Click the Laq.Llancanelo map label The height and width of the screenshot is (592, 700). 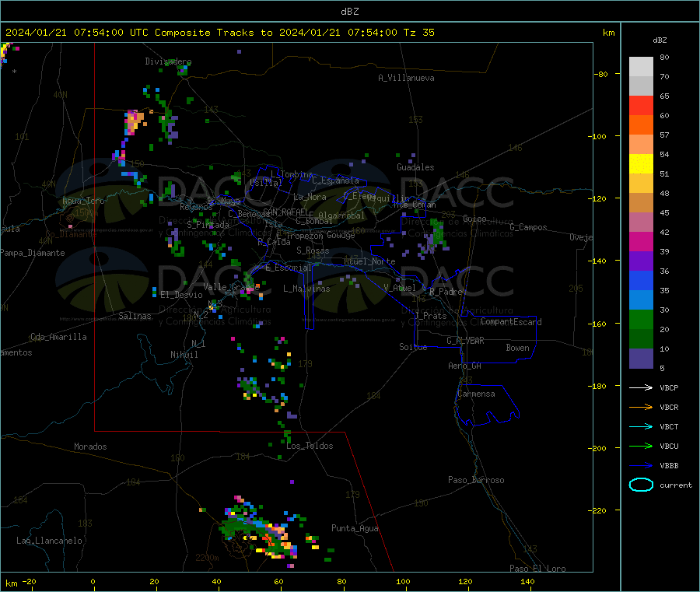click(x=50, y=541)
